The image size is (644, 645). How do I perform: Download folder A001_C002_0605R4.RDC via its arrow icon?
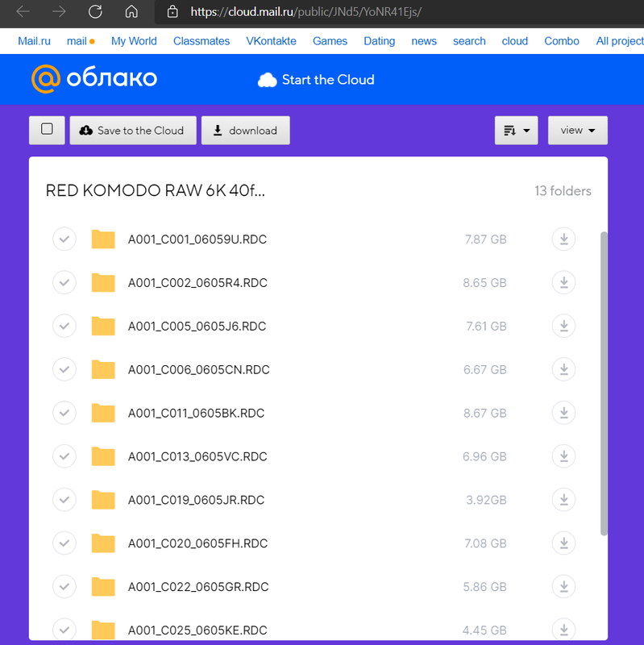pyautogui.click(x=563, y=283)
